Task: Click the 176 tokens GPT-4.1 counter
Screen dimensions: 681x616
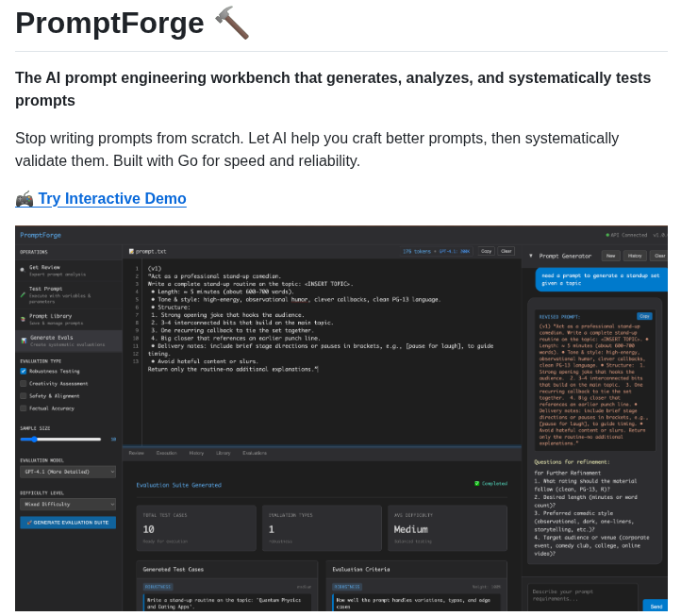Action: pyautogui.click(x=436, y=252)
